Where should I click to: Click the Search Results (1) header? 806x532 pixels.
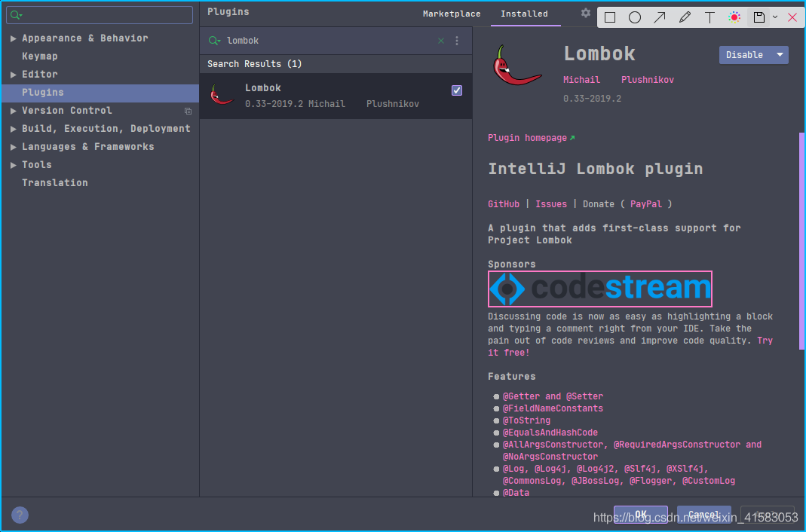[254, 64]
